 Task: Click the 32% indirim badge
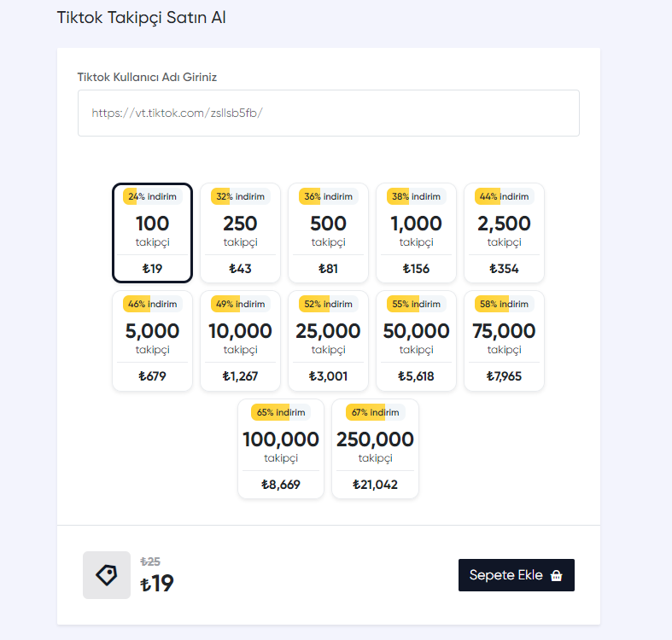240,196
